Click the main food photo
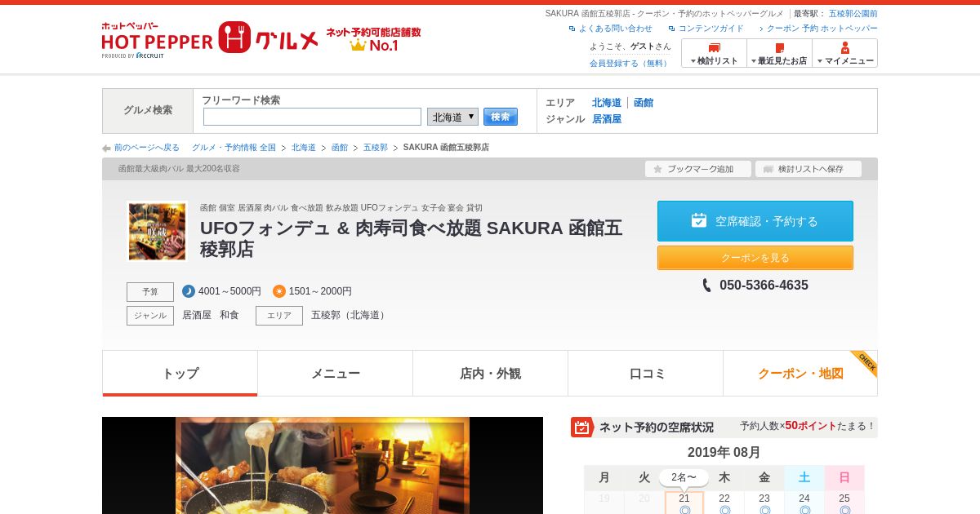This screenshot has height=514, width=980. pyautogui.click(x=323, y=465)
